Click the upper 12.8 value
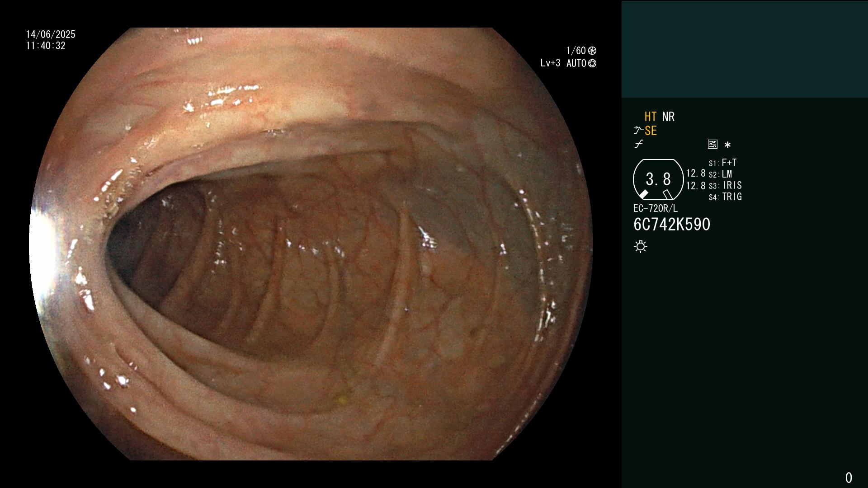This screenshot has width=868, height=488. 696,173
